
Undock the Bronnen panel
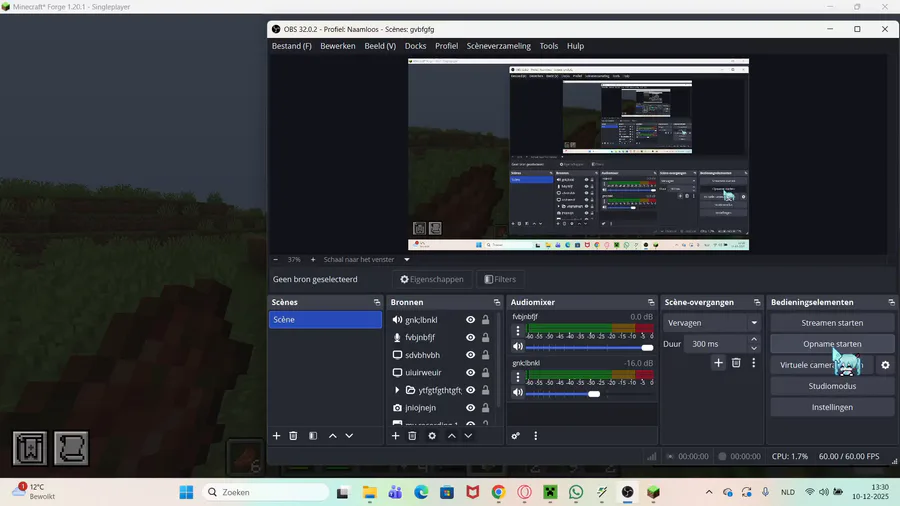[496, 302]
